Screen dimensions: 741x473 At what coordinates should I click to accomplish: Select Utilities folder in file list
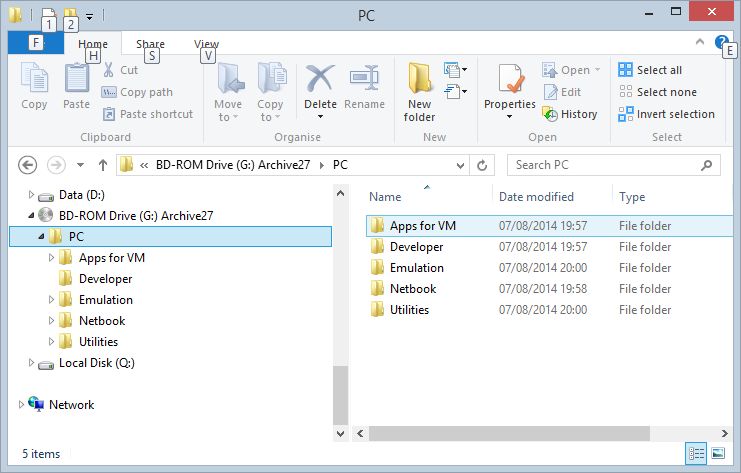tap(549, 310)
